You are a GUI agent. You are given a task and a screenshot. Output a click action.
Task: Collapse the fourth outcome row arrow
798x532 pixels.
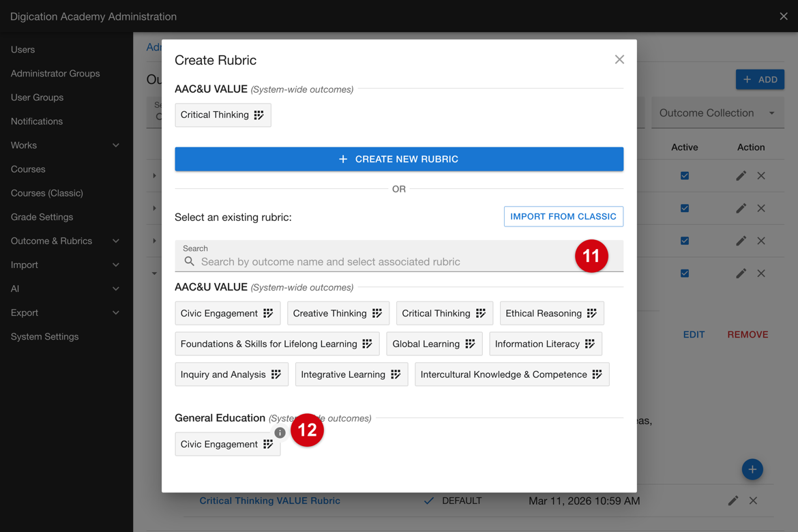point(154,274)
